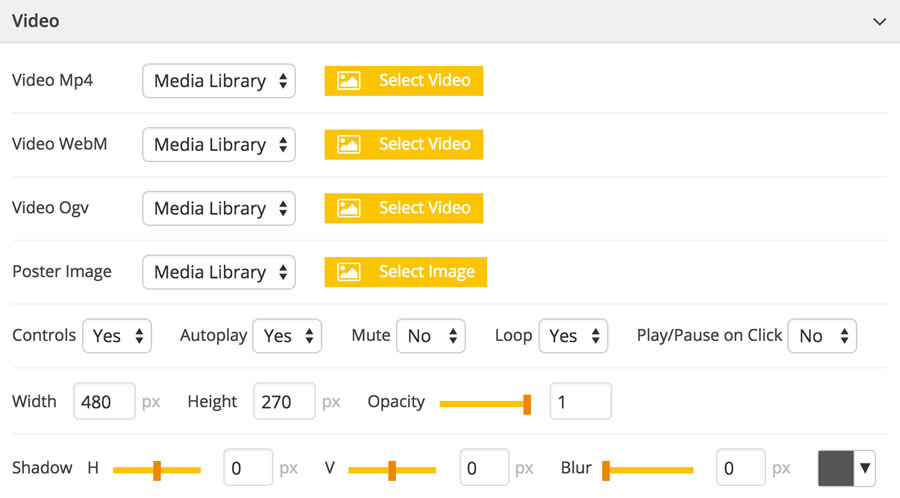
Task: Click the Opacity slider handle
Action: click(527, 404)
